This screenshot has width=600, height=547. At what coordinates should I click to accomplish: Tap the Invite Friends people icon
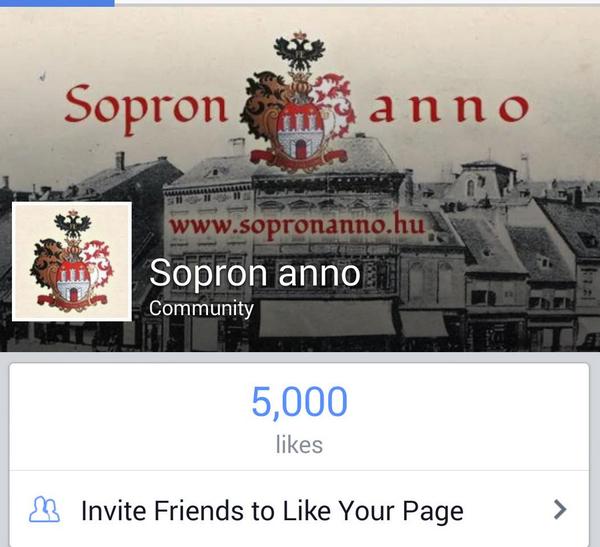pyautogui.click(x=44, y=509)
